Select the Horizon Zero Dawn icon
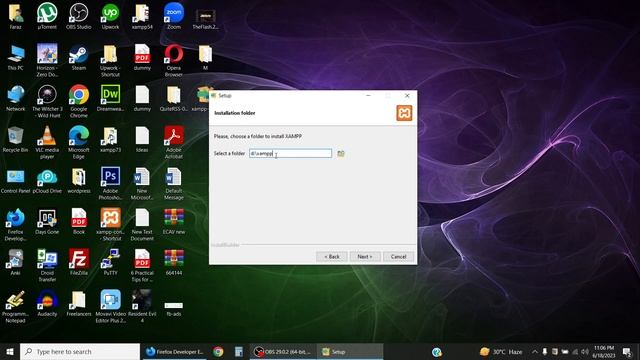 click(x=47, y=61)
